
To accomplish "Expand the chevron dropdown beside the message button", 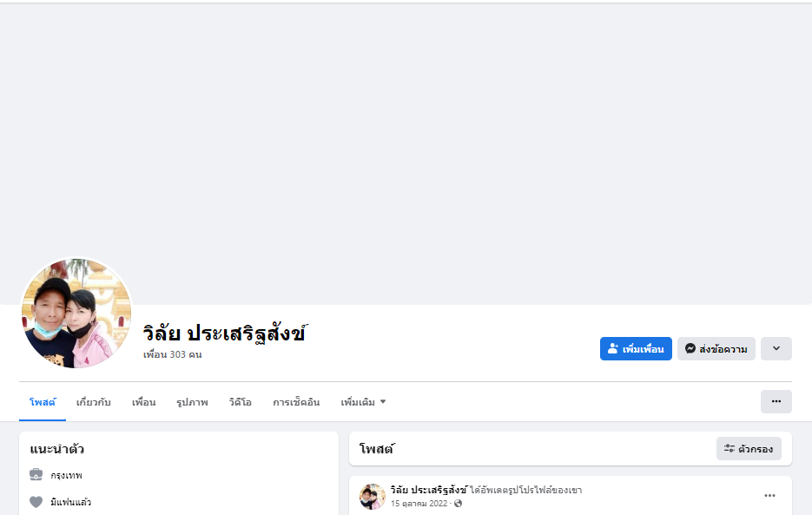I will pos(776,349).
